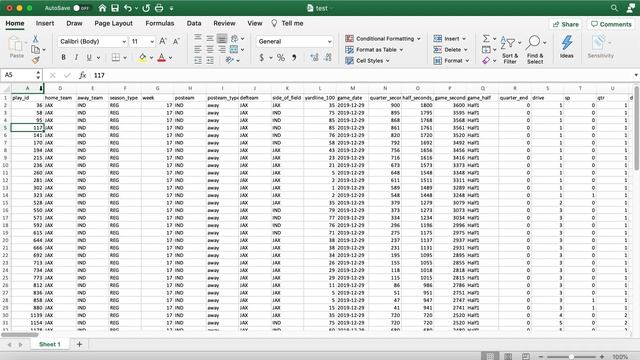Save the workbook with the floppy icon
Screen dimensions: 640x360
[115, 8]
